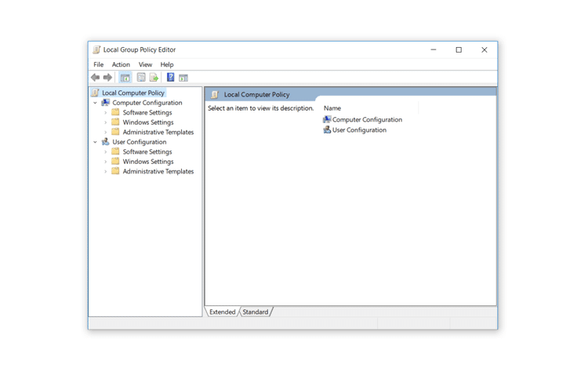
Task: Click the blue Help toolbar icon
Action: [171, 77]
